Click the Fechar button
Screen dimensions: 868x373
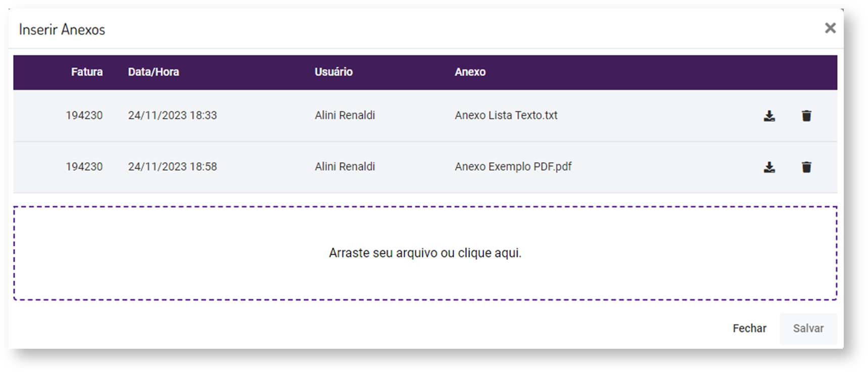749,329
